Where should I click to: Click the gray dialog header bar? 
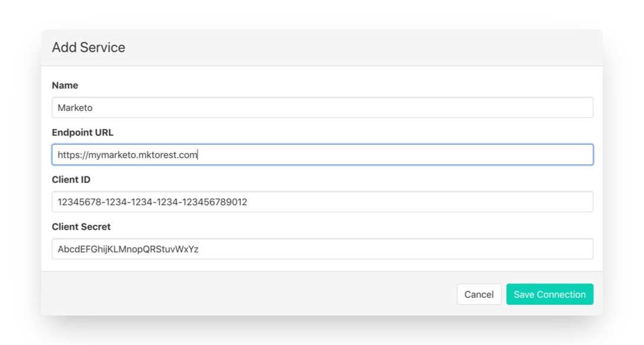(x=354, y=48)
